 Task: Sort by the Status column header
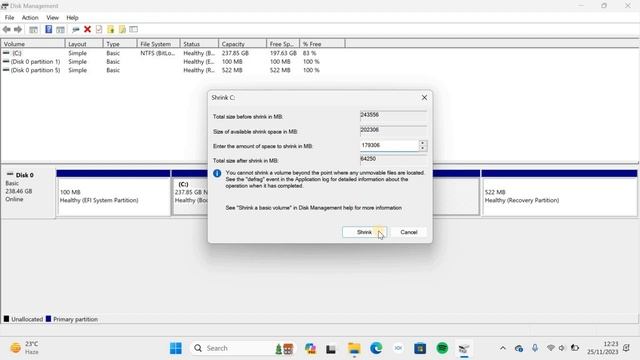tap(199, 44)
